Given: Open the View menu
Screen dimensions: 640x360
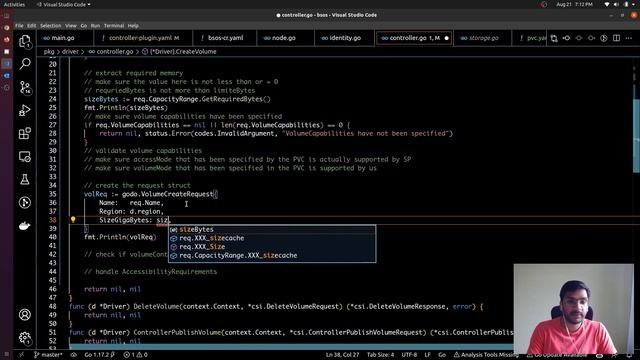Looking at the screenshot, I should (71, 26).
